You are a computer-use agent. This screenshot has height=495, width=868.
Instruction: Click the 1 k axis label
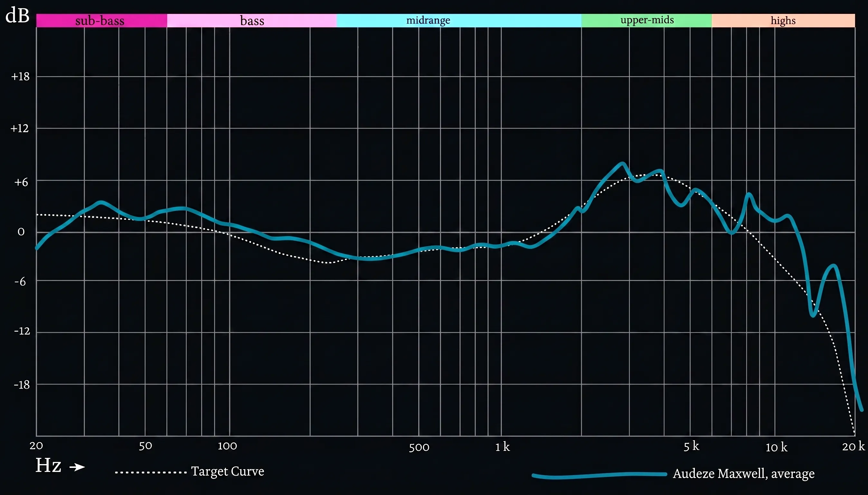[502, 447]
